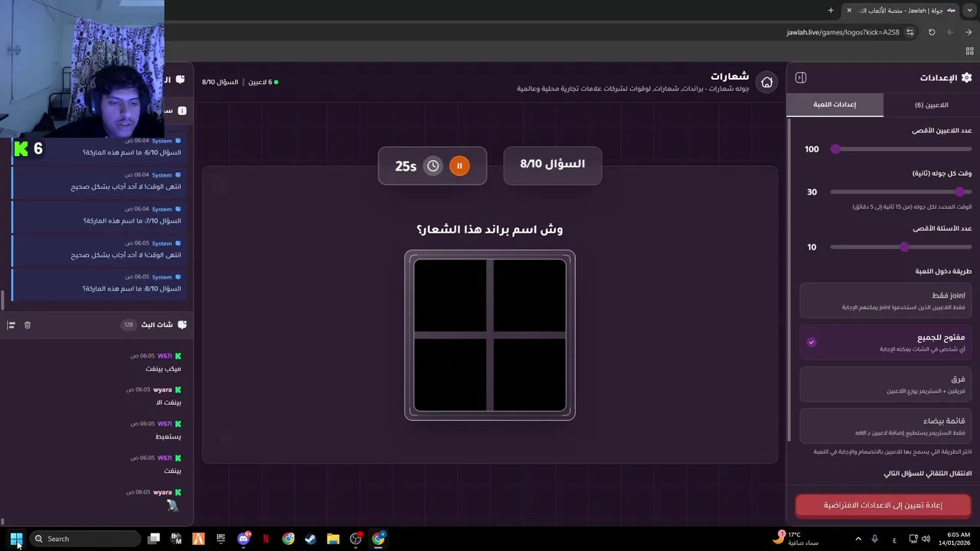Click the list icon left of the trash icon
Viewport: 980px width, 551px height.
click(x=11, y=324)
